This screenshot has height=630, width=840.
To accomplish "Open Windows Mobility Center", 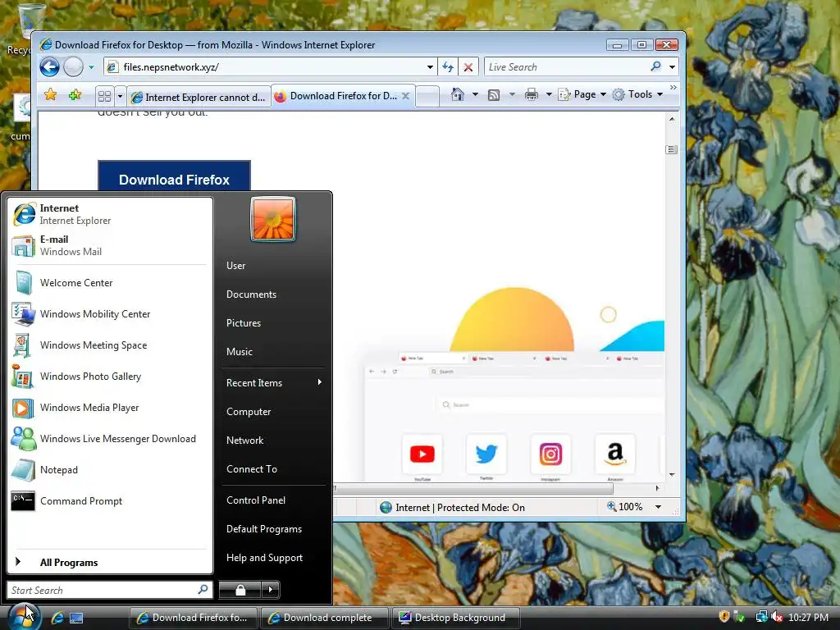I will [x=109, y=314].
